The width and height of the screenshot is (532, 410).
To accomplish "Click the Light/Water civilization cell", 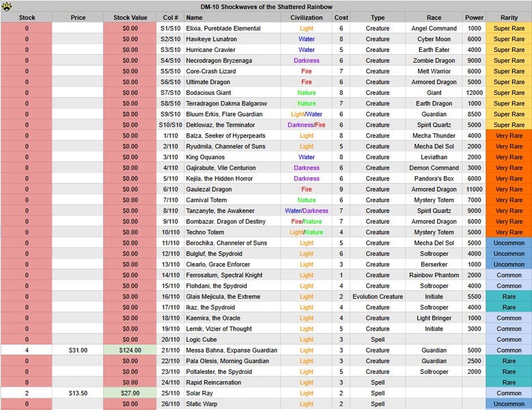I will (x=307, y=114).
